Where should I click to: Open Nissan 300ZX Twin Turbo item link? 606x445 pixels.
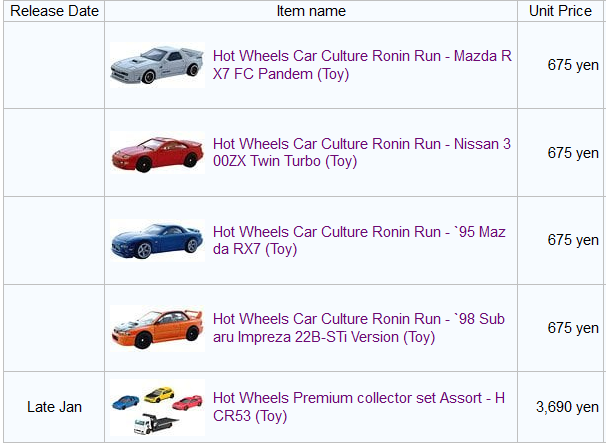click(362, 152)
